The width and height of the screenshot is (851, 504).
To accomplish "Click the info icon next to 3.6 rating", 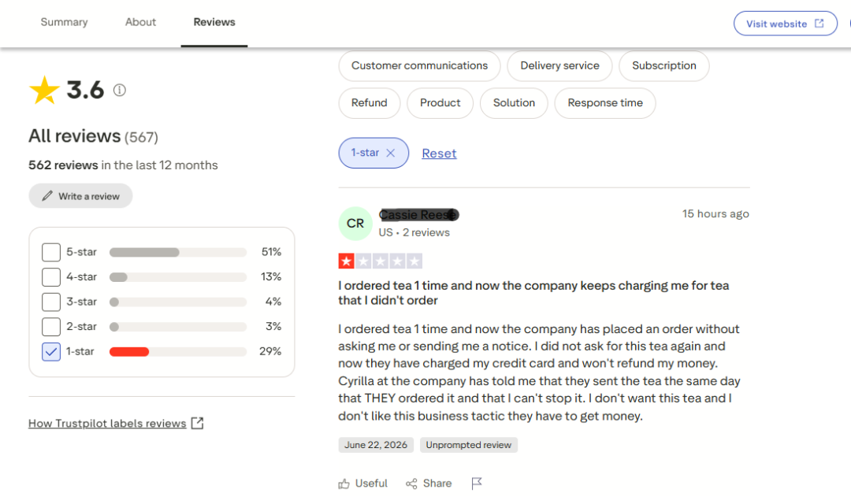I will [120, 90].
